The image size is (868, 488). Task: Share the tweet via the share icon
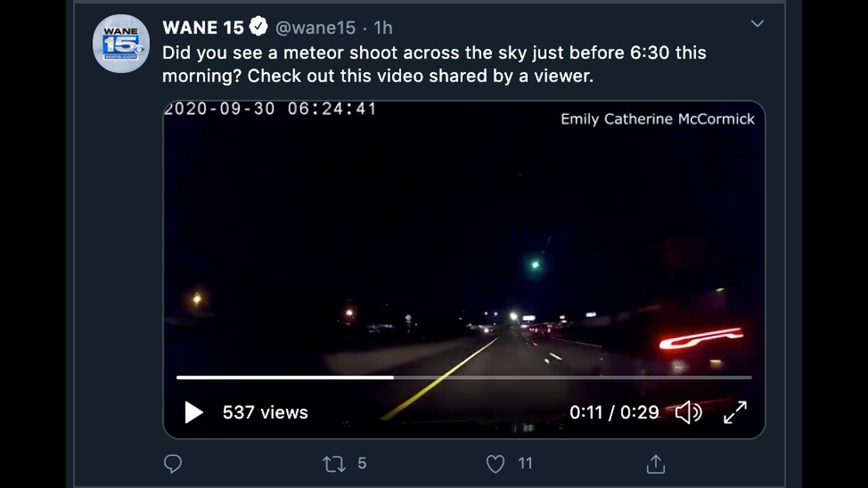[x=657, y=464]
